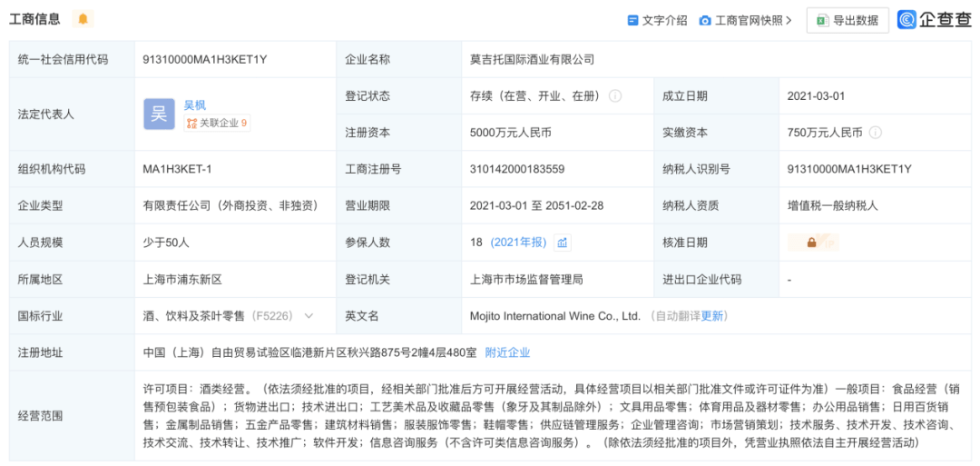Image resolution: width=980 pixels, height=466 pixels.
Task: Click 更新 to refresh English name translation
Action: pyautogui.click(x=712, y=316)
